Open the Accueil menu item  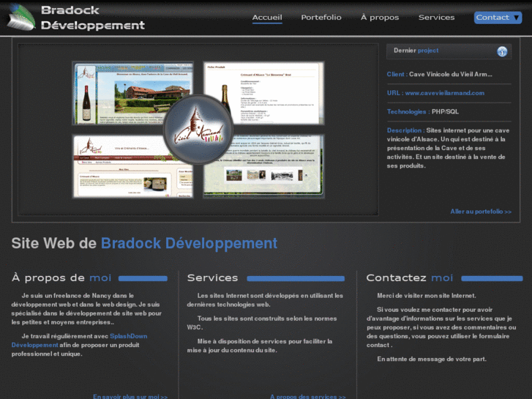click(267, 18)
